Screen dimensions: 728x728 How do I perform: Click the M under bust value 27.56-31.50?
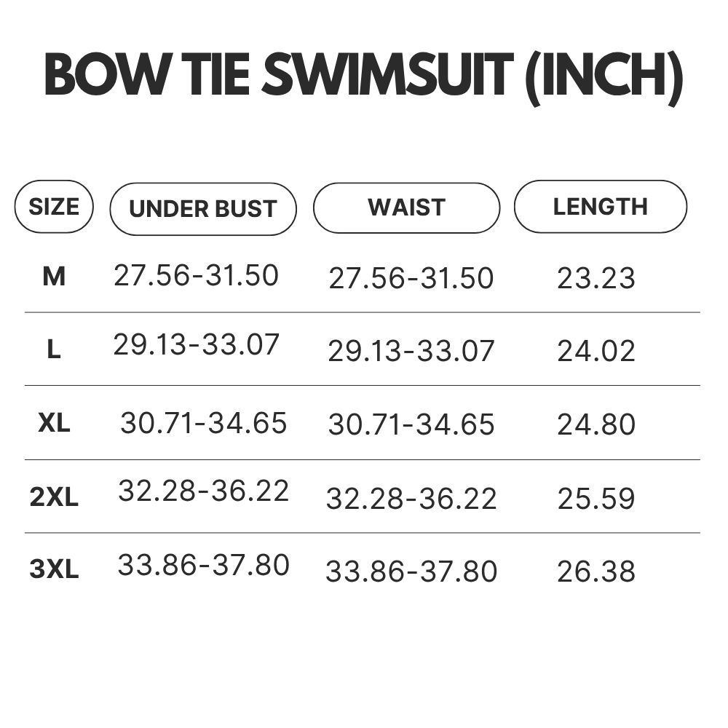click(x=196, y=275)
